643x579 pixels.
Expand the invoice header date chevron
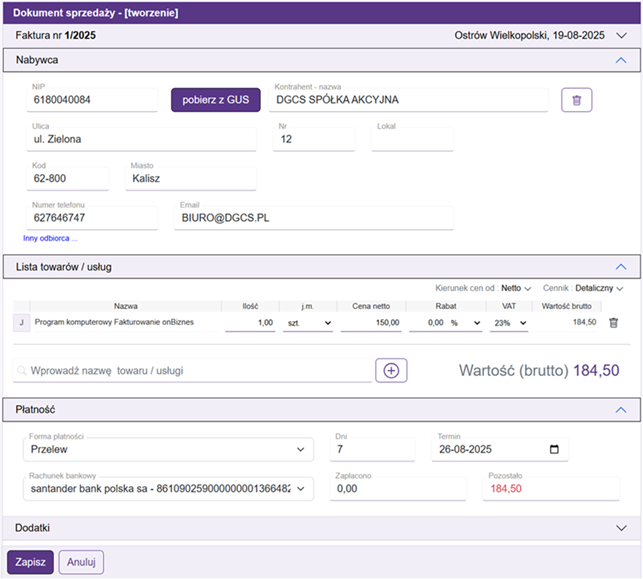pyautogui.click(x=621, y=36)
